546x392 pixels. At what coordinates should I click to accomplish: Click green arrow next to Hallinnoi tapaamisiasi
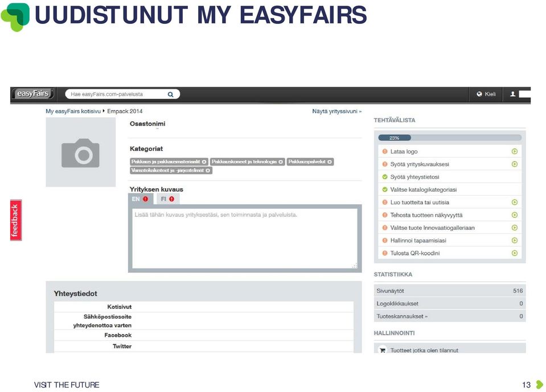click(515, 240)
